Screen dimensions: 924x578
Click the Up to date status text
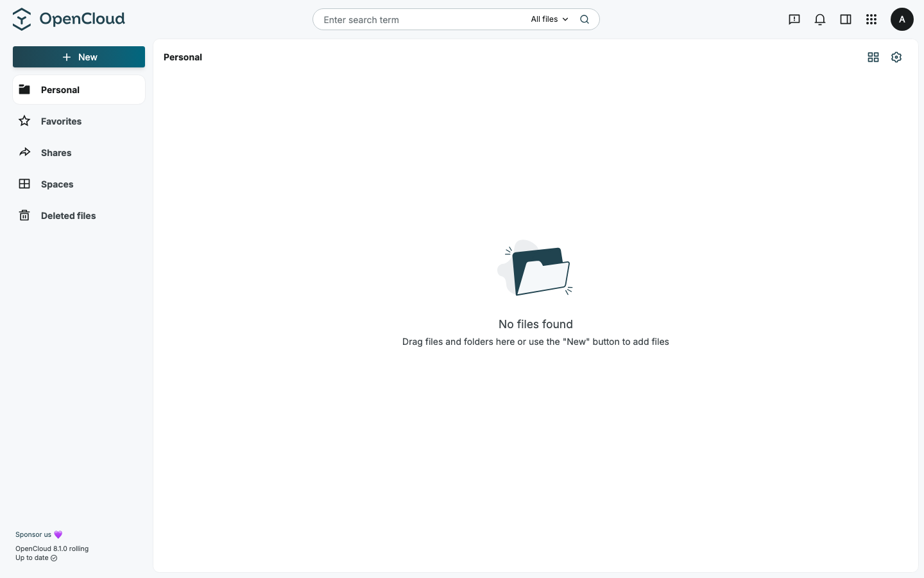pyautogui.click(x=36, y=557)
